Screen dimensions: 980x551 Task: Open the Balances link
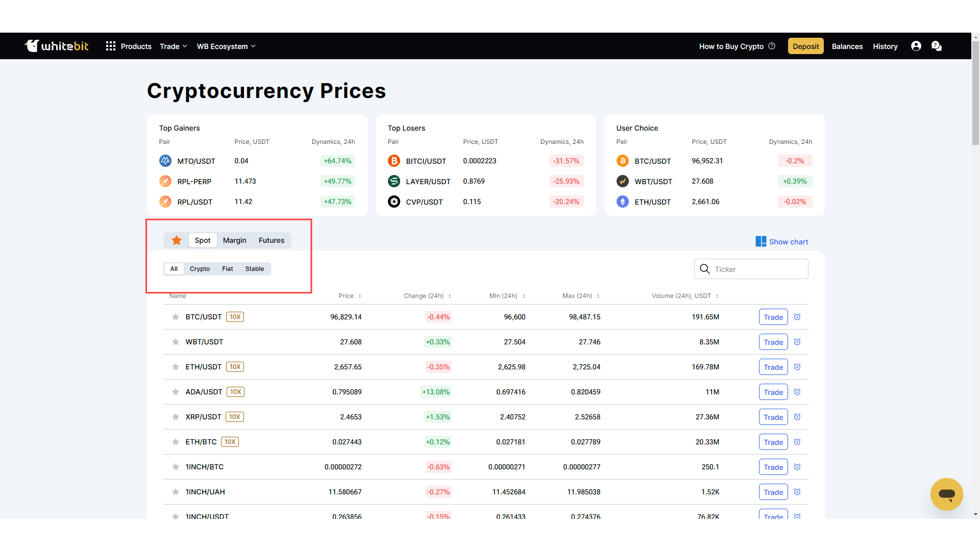click(847, 46)
